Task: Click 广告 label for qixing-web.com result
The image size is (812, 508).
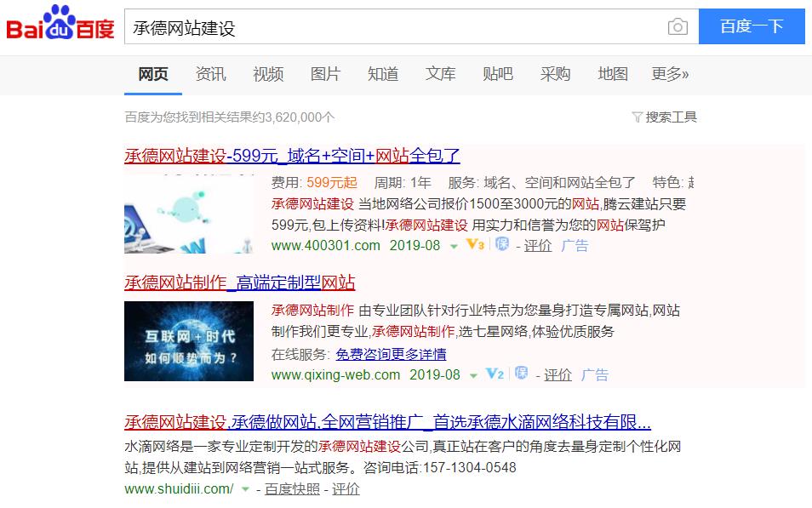Action: 594,375
